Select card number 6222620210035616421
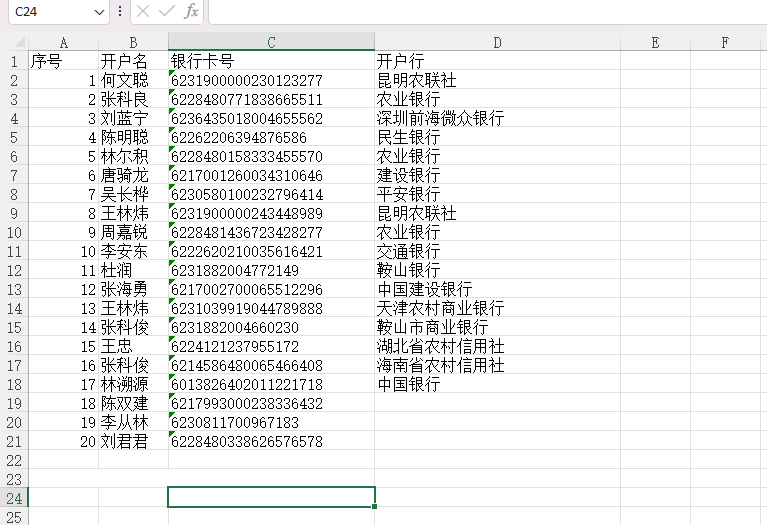This screenshot has width=767, height=525. pos(271,251)
